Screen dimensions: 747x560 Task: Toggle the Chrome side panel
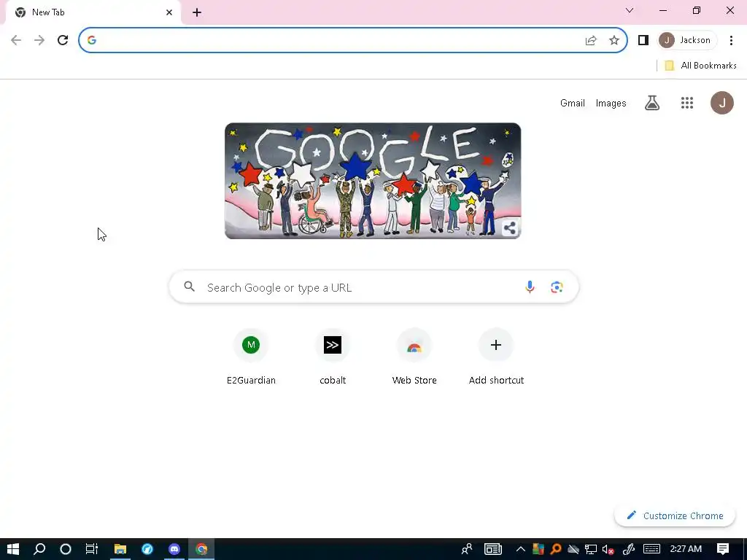643,40
